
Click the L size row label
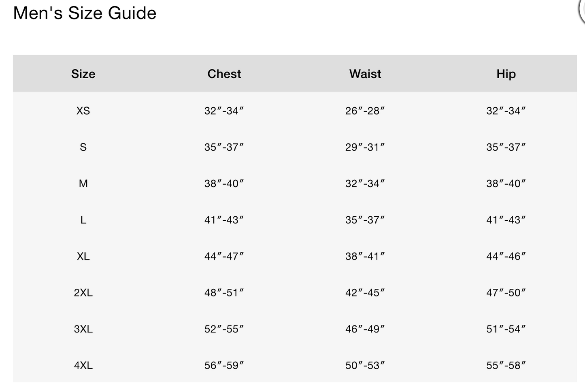click(x=83, y=220)
